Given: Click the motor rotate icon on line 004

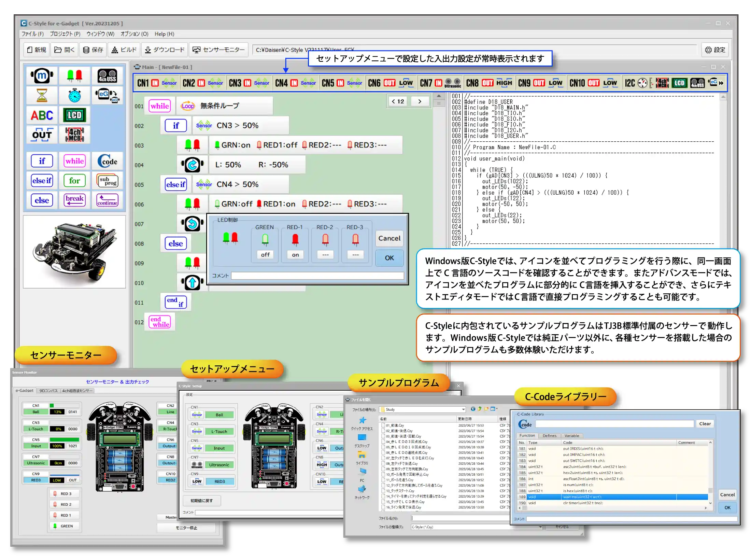Looking at the screenshot, I should click(192, 165).
